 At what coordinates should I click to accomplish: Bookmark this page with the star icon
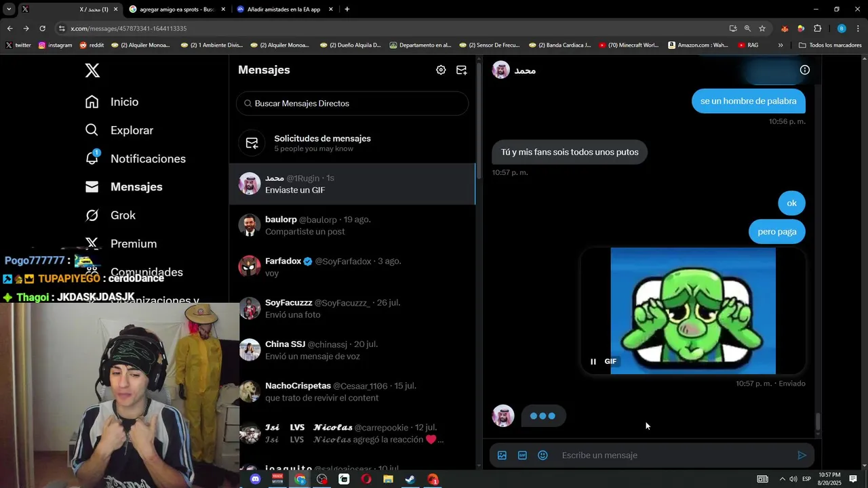click(x=762, y=28)
